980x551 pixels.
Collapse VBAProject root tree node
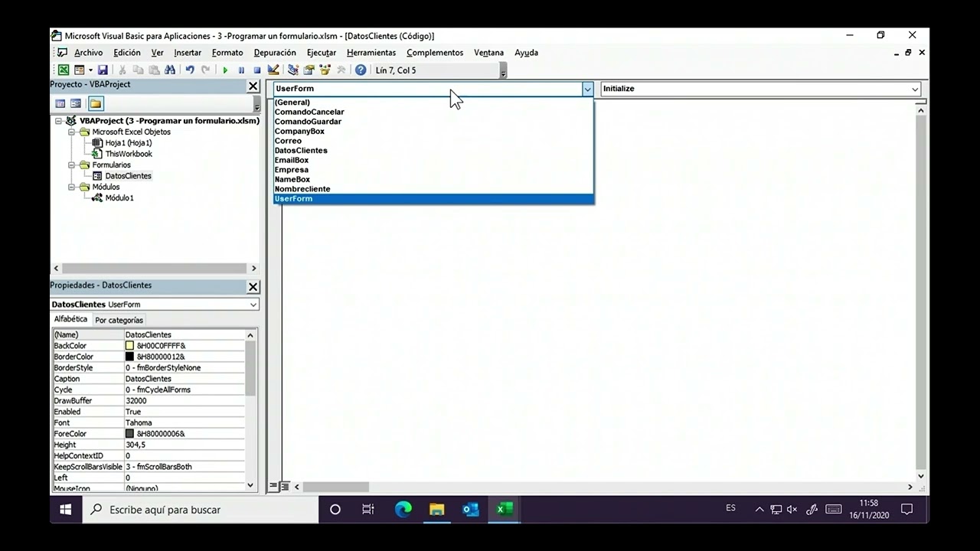59,121
